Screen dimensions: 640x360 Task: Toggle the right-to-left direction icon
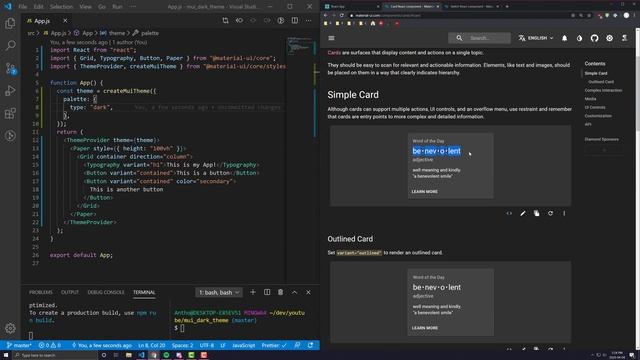[624, 38]
